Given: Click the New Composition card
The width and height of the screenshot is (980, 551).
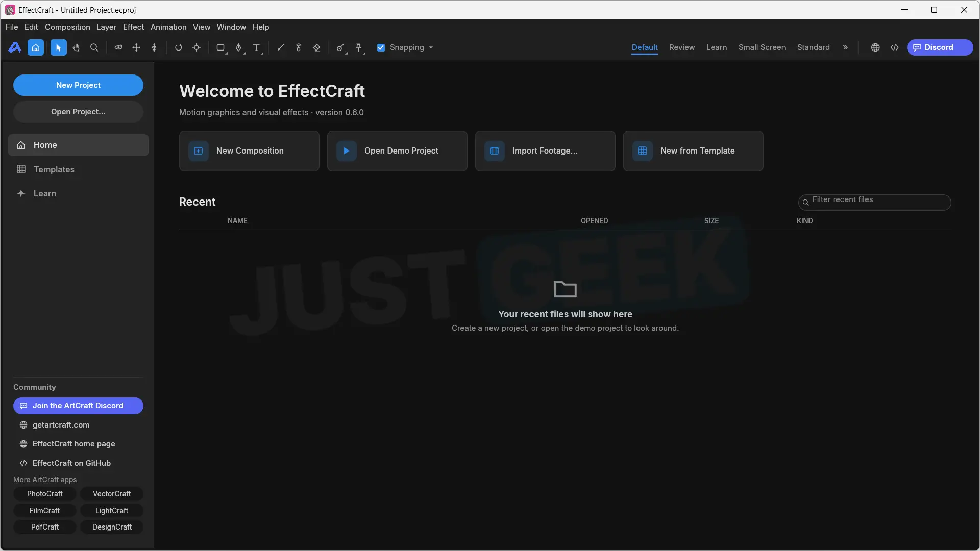Looking at the screenshot, I should pyautogui.click(x=249, y=151).
